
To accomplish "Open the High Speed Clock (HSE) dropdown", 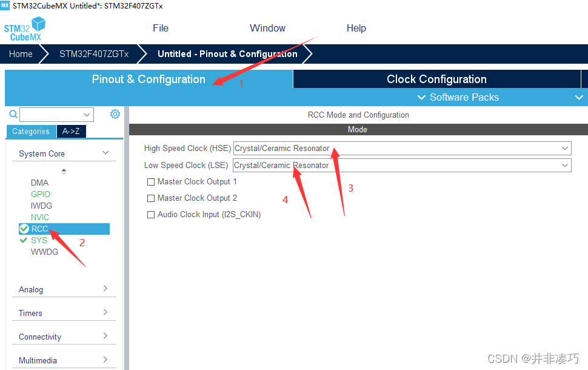I will [x=402, y=148].
